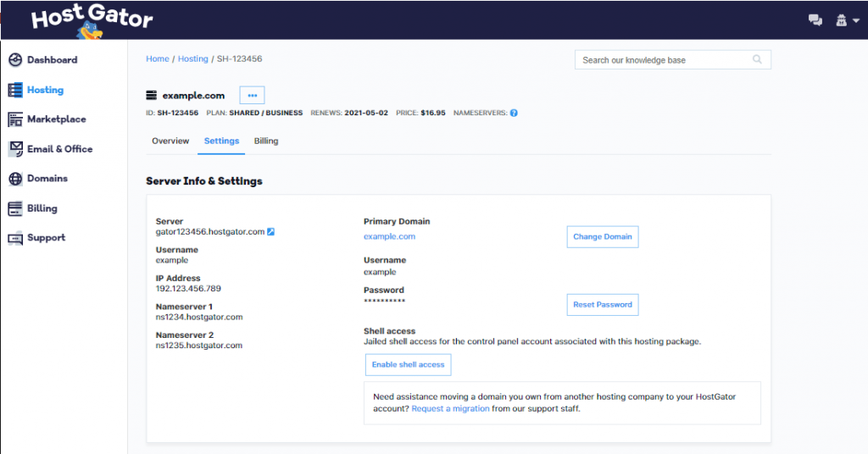Click the Dashboard gauge icon in sidebar

[15, 60]
